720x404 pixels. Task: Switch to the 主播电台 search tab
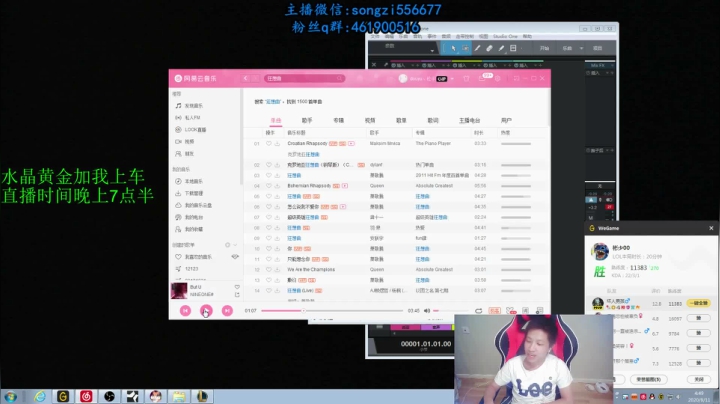[x=469, y=120]
